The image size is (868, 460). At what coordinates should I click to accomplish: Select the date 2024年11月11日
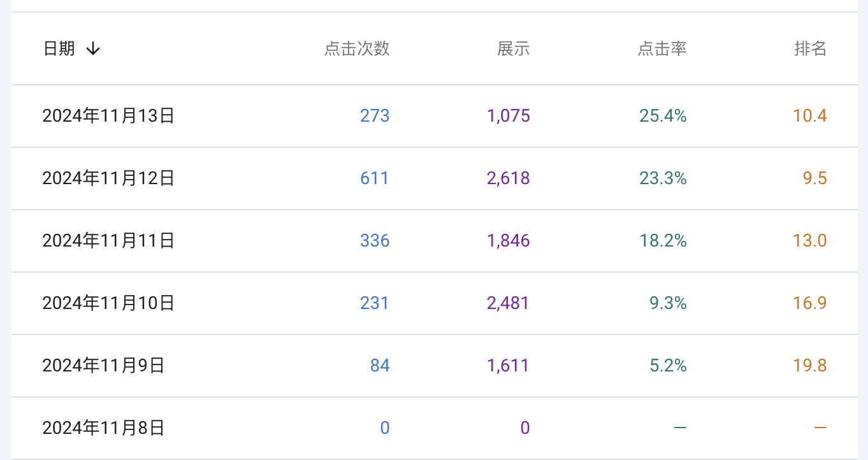pos(108,241)
